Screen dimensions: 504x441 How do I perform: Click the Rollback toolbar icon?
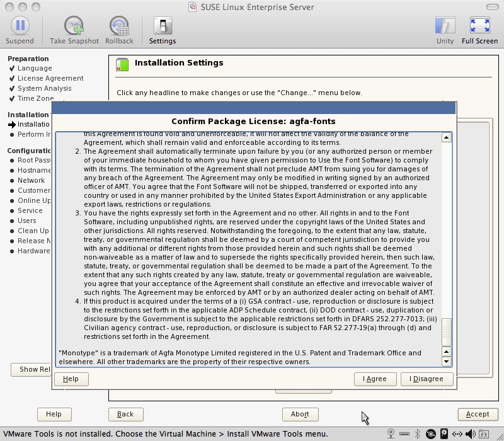[119, 26]
